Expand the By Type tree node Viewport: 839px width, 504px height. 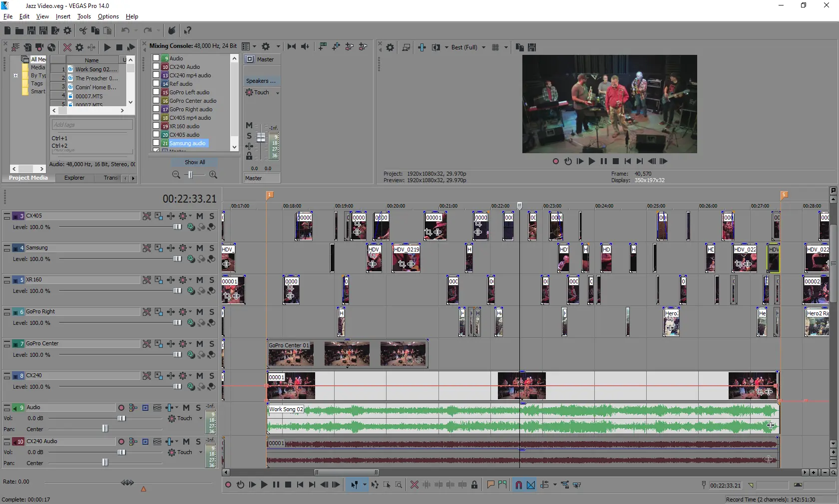tap(16, 76)
